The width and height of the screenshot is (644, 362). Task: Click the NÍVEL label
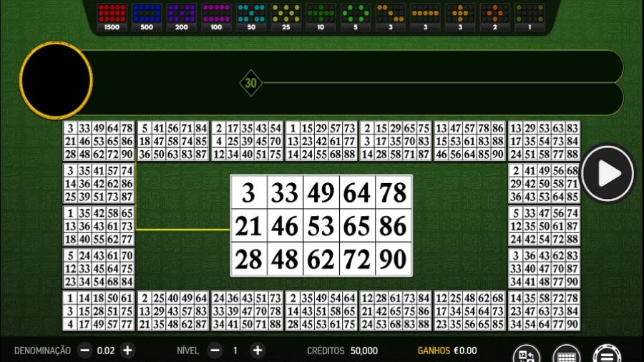(187, 351)
